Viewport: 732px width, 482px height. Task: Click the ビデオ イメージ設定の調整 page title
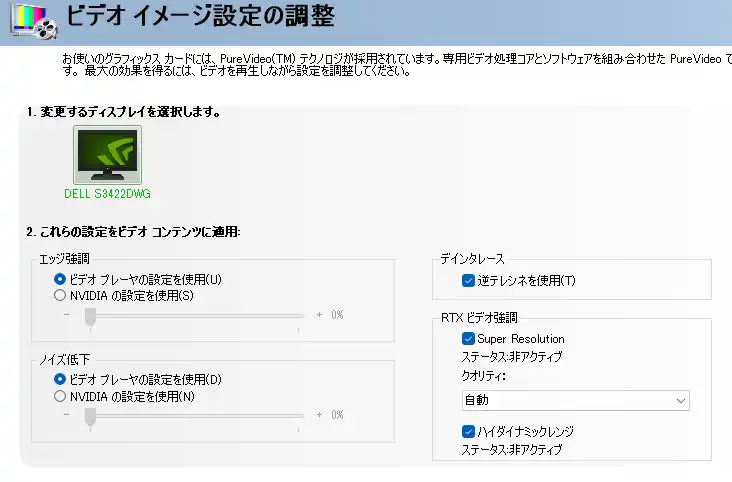200,17
